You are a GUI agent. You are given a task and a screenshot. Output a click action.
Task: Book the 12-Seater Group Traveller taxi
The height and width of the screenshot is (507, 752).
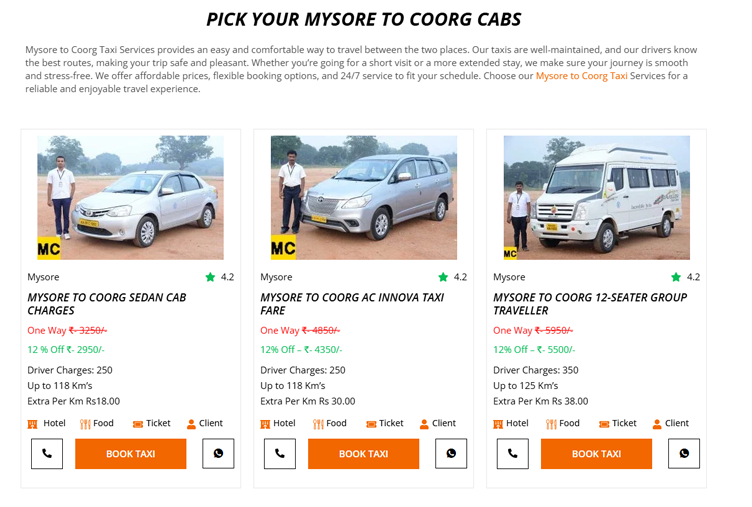point(596,454)
